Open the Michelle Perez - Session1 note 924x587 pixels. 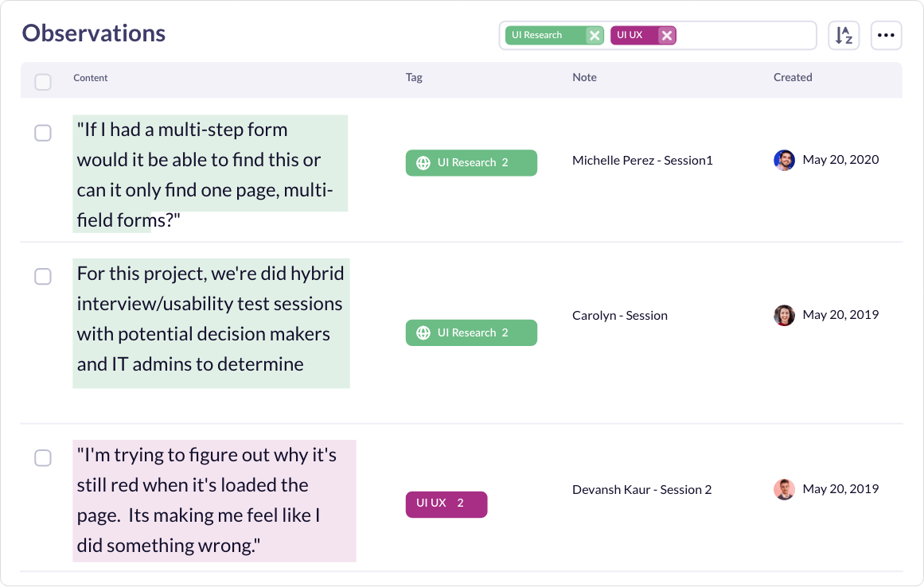tap(642, 160)
